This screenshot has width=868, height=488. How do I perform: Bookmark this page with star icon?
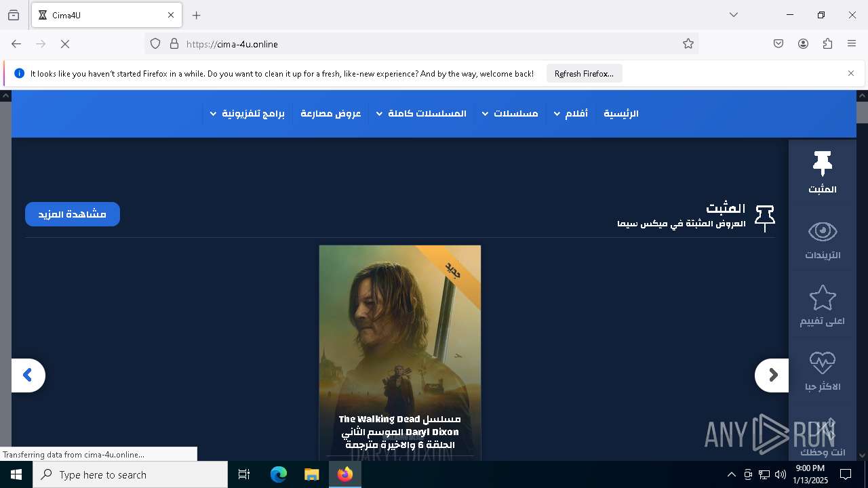(x=688, y=44)
